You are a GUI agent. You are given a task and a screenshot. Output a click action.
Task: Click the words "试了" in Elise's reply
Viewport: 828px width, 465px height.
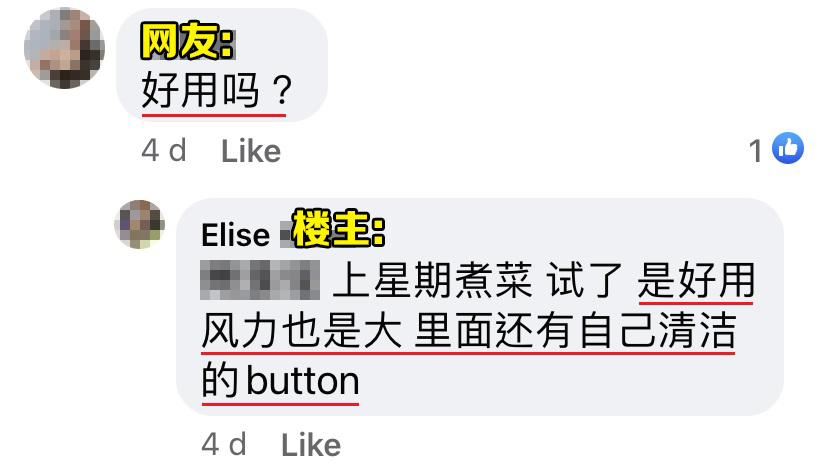pyautogui.click(x=585, y=280)
